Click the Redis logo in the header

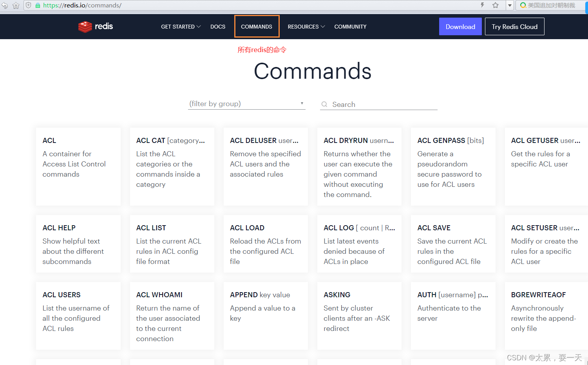(95, 27)
